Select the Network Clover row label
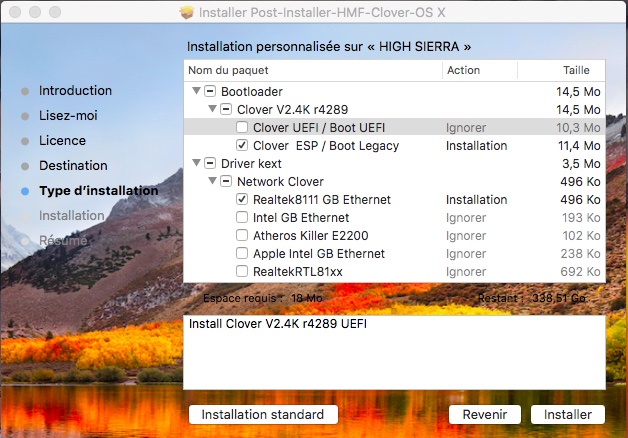 (x=280, y=182)
